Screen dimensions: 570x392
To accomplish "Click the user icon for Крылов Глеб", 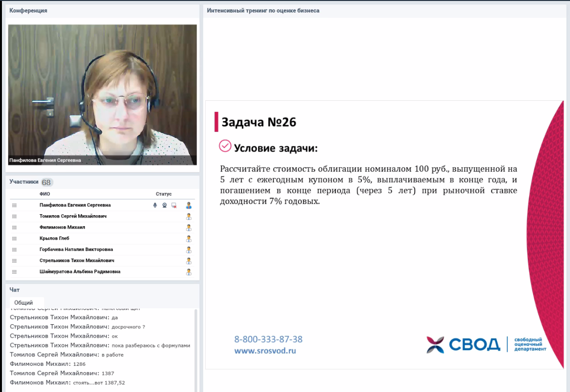I will pos(189,239).
